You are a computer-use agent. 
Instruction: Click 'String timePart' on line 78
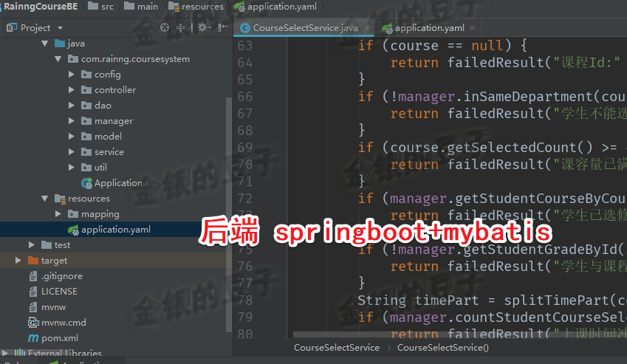pyautogui.click(x=418, y=301)
